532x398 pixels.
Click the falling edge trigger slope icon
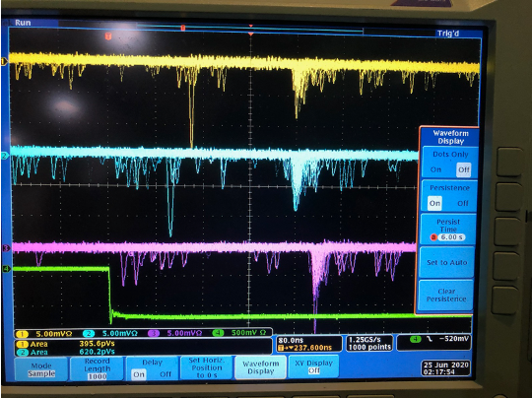(x=430, y=339)
